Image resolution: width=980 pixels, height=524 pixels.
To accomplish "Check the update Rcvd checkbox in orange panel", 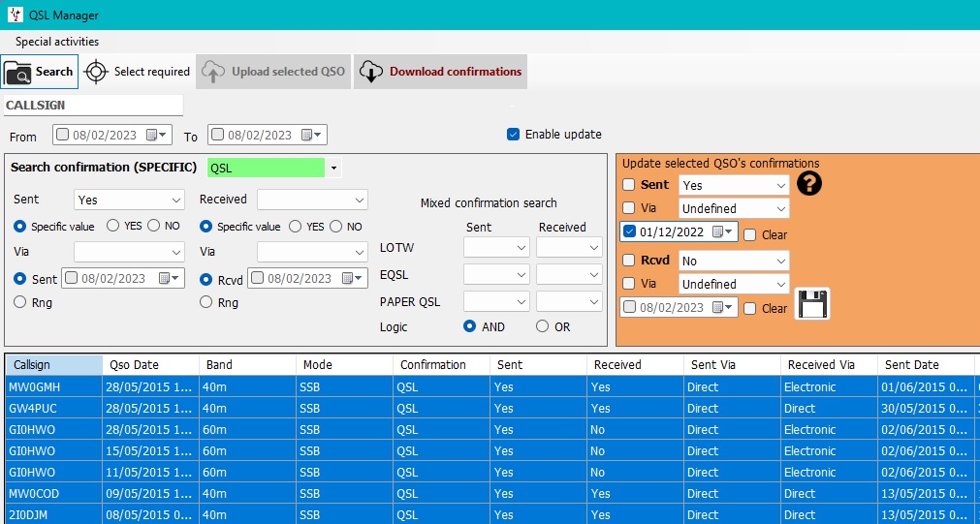I will point(629,261).
